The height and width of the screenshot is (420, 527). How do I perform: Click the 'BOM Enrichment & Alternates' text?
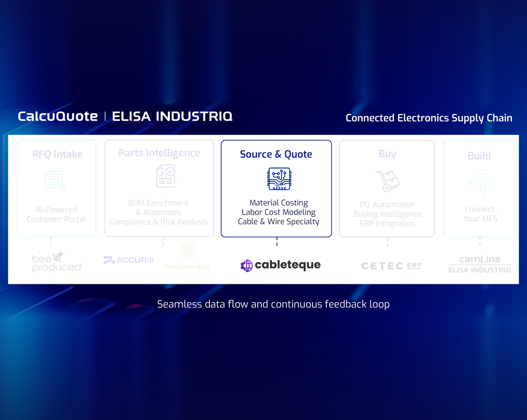159,208
